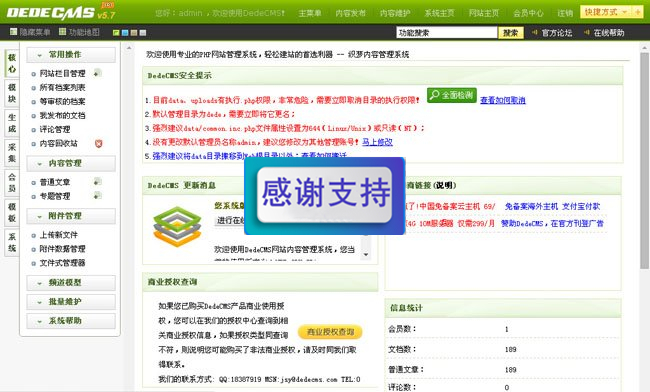
Task: Expand the 频道模型 section
Action: [x=71, y=283]
